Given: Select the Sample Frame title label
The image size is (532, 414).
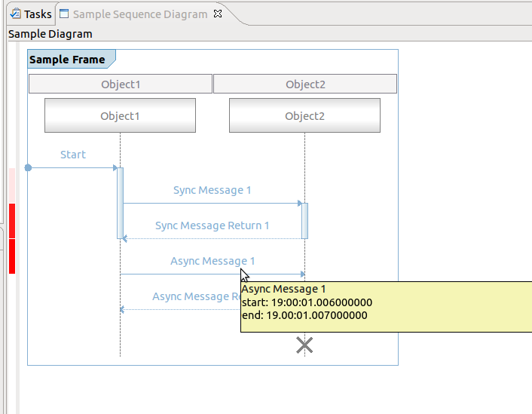Looking at the screenshot, I should click(67, 60).
